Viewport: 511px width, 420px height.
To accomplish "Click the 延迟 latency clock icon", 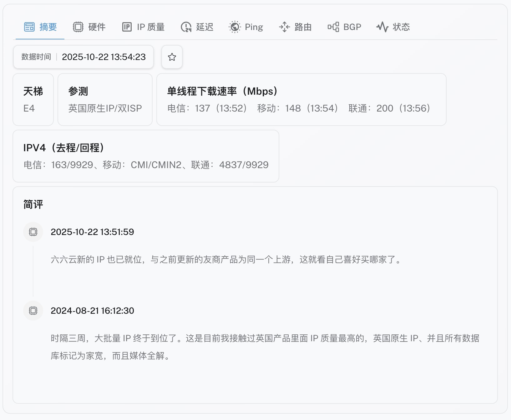I will tap(186, 27).
